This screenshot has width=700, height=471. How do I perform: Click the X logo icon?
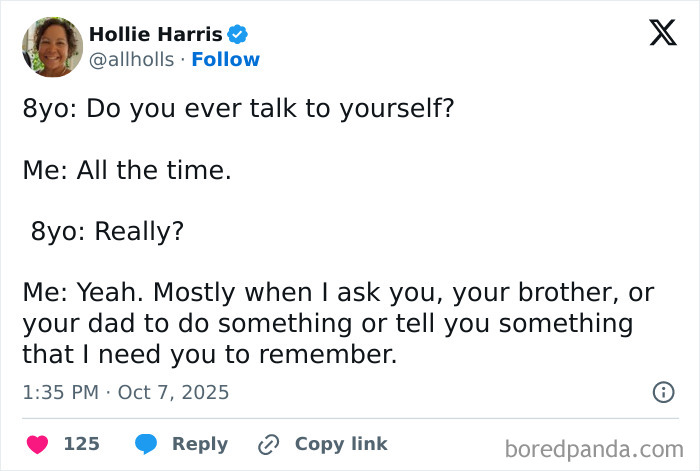click(656, 33)
